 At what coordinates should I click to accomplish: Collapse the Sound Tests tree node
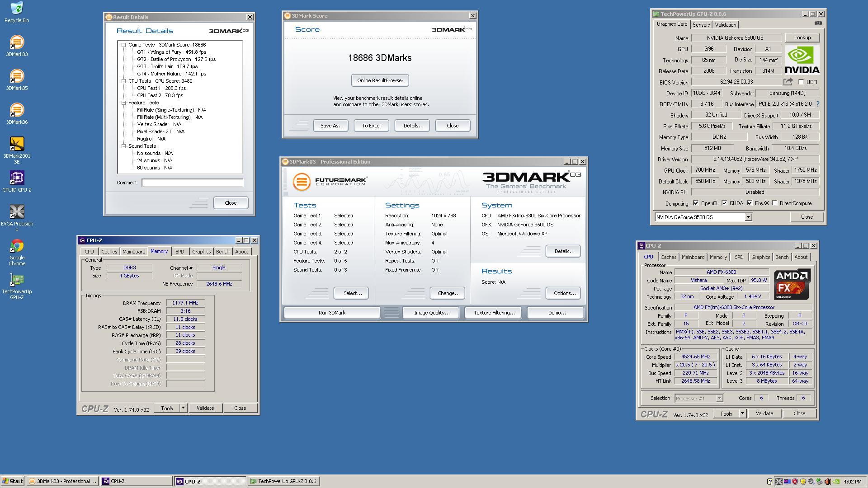(123, 146)
